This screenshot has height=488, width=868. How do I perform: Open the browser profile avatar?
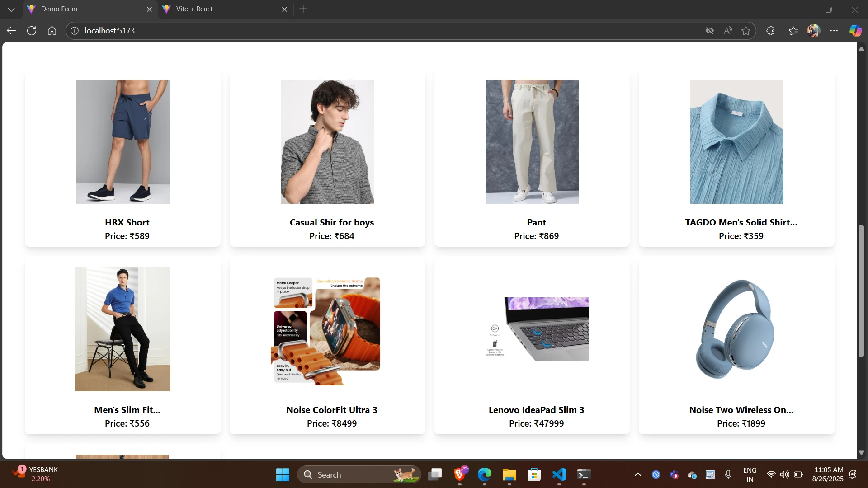click(814, 31)
